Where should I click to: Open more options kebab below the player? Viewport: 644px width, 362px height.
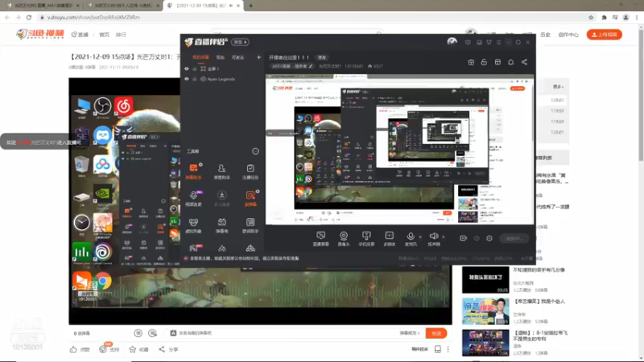[448, 349]
